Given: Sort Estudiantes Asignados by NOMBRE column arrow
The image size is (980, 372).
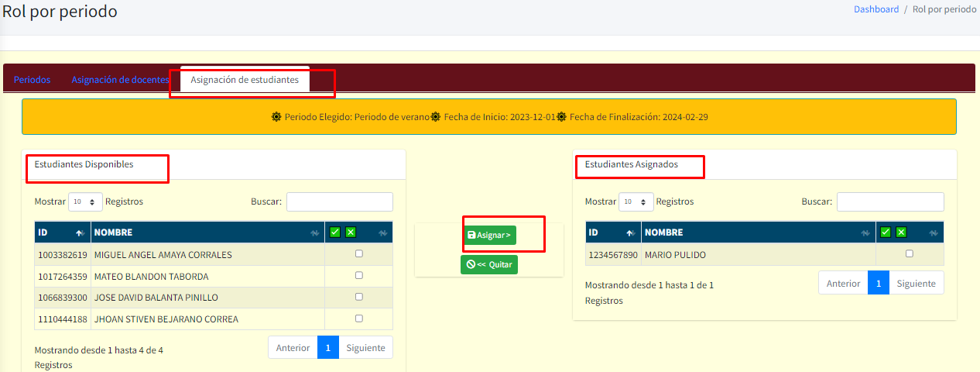Looking at the screenshot, I should [x=865, y=233].
